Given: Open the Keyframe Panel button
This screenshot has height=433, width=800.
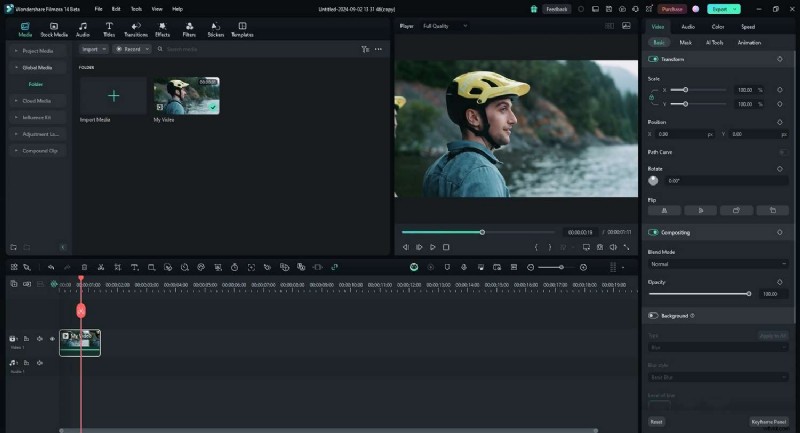Looking at the screenshot, I should [768, 422].
